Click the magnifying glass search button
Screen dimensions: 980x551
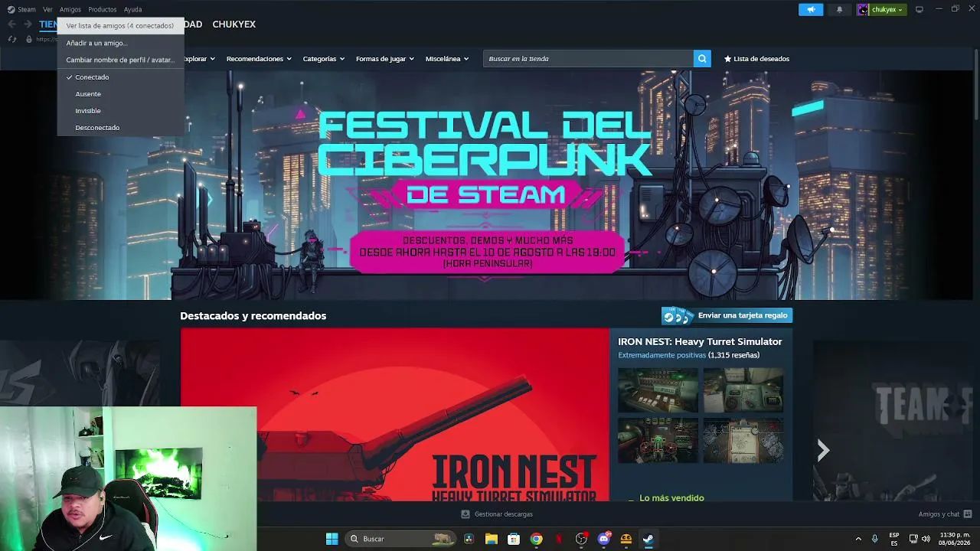point(701,59)
